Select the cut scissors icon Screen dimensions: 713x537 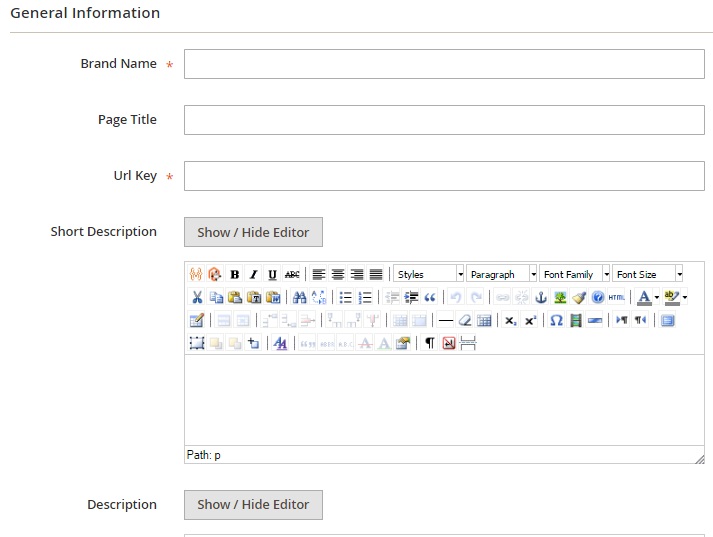click(x=197, y=297)
